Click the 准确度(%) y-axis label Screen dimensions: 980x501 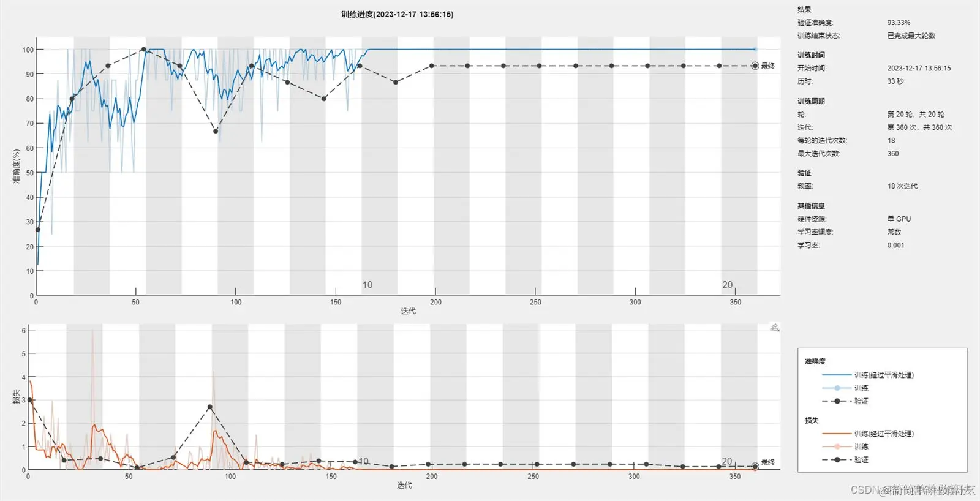point(17,167)
